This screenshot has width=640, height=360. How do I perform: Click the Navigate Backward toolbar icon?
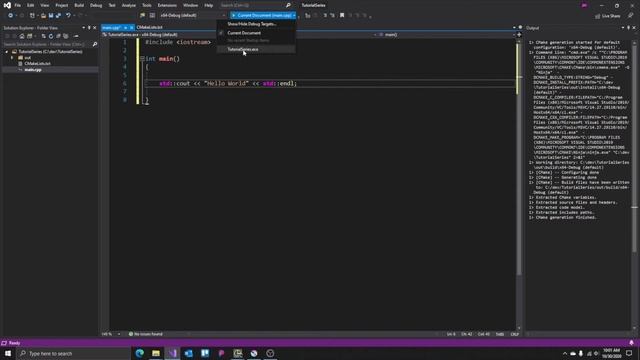10,16
